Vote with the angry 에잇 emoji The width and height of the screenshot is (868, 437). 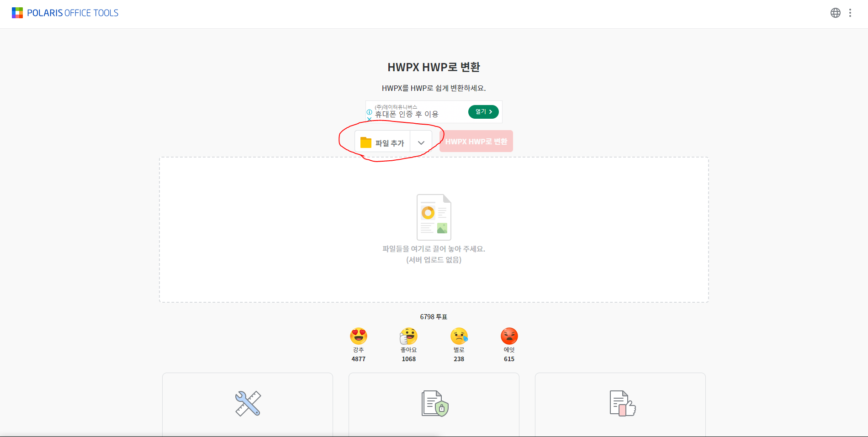509,336
